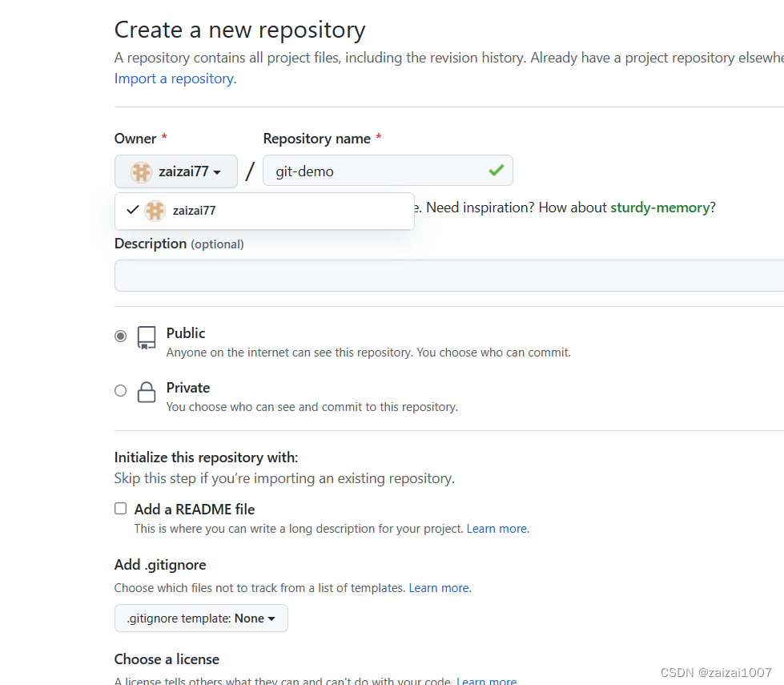784x685 pixels.
Task: Click the Public repository book icon
Action: [x=147, y=338]
